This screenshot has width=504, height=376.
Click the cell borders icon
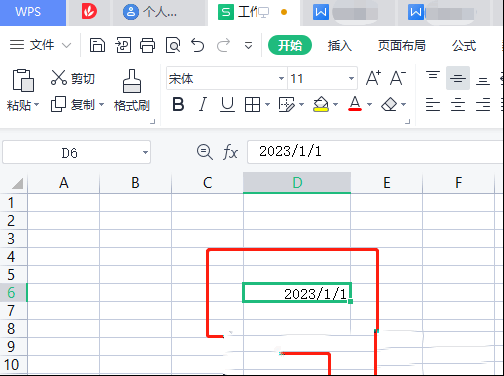[x=252, y=105]
